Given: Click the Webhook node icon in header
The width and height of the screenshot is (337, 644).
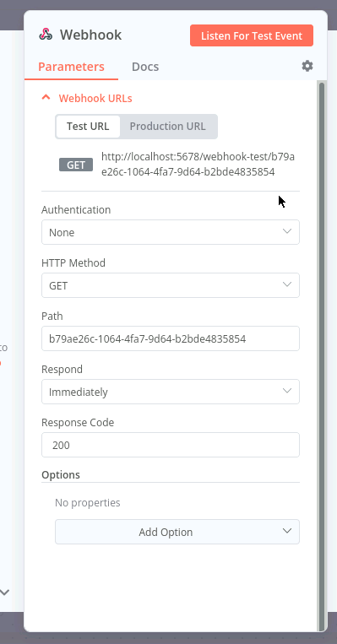Looking at the screenshot, I should (x=46, y=35).
